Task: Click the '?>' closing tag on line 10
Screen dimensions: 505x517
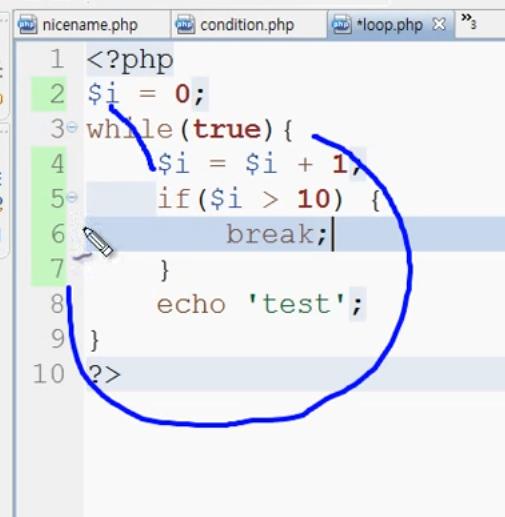Action: [x=104, y=375]
